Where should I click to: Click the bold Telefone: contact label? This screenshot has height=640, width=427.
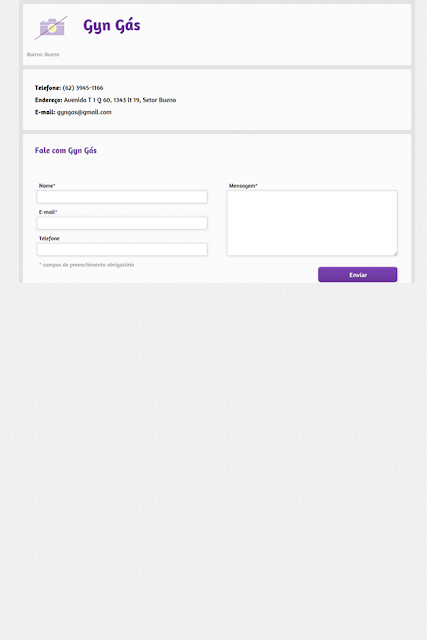(48, 88)
